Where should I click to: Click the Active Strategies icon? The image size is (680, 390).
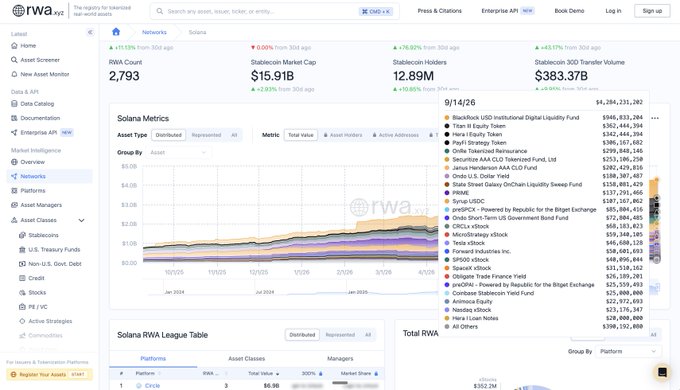(22, 321)
